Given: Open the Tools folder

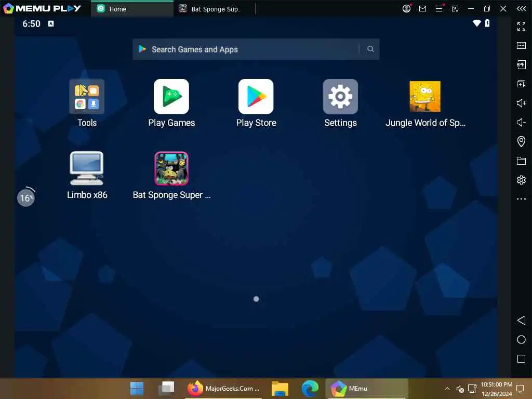Looking at the screenshot, I should [x=87, y=97].
